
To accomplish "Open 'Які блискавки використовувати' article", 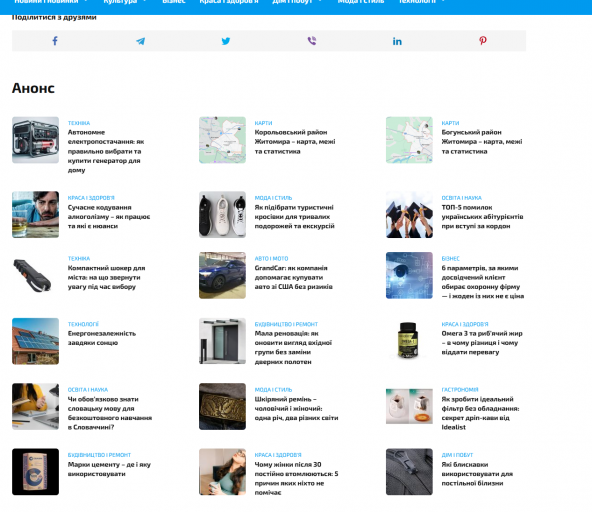I will pos(477,473).
